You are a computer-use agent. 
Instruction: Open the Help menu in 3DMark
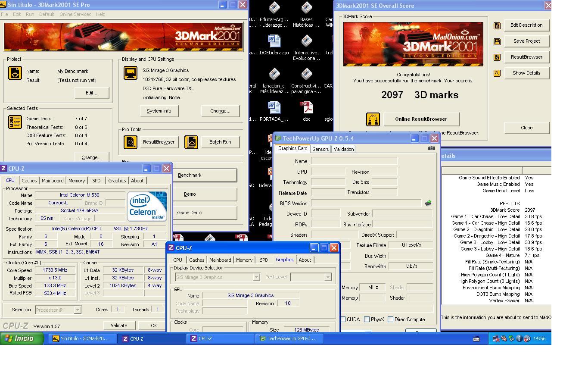click(x=101, y=14)
